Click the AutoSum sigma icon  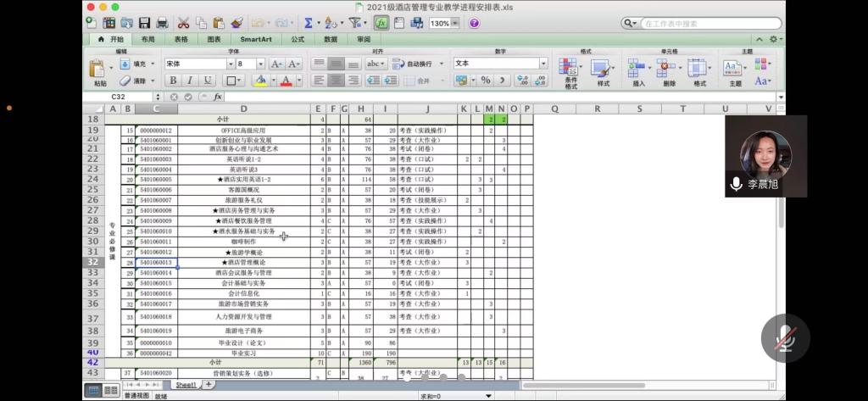click(x=308, y=24)
